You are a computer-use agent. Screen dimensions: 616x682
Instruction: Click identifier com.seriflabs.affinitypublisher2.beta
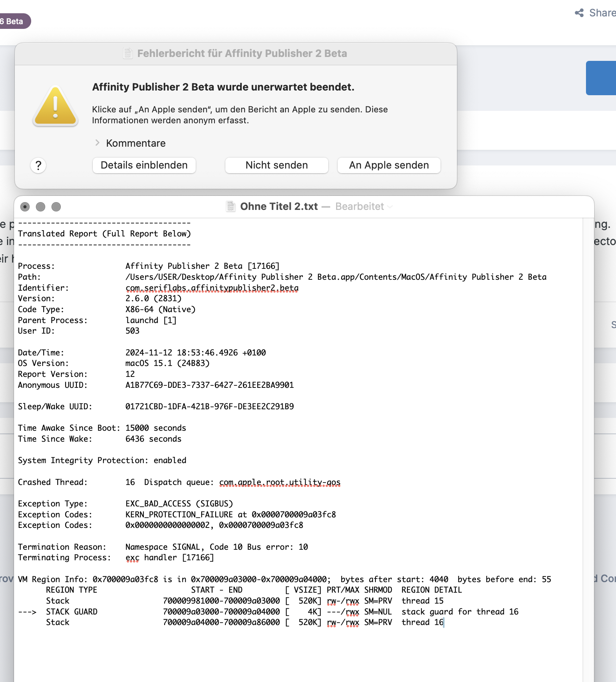click(x=212, y=288)
